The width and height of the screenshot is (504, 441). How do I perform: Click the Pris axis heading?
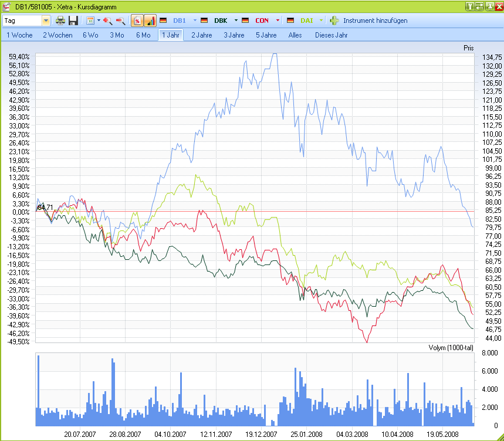coord(469,48)
